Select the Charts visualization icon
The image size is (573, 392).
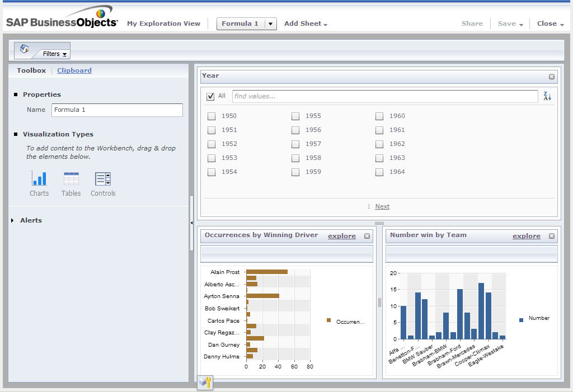point(39,179)
